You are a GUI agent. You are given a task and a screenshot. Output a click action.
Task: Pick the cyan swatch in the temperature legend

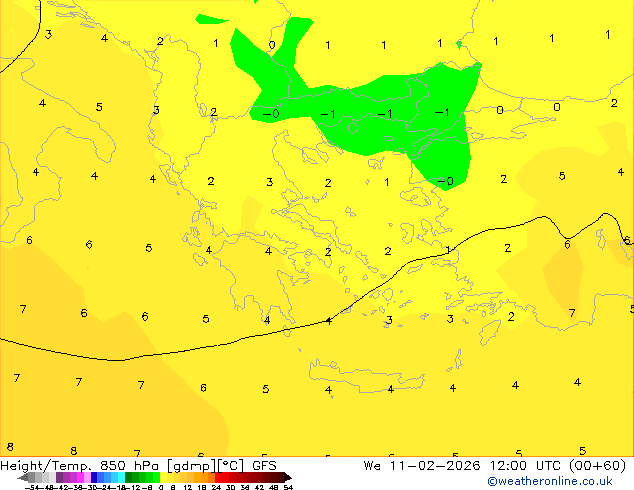(x=121, y=477)
